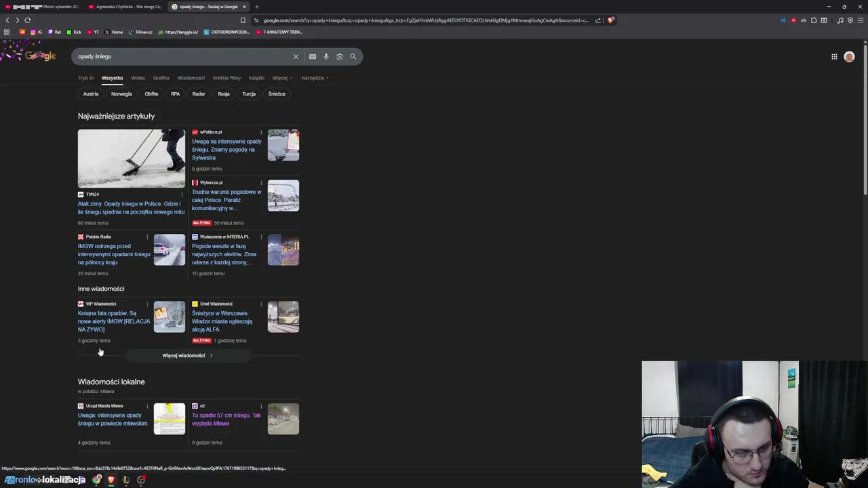Select the Grafika search tab
The height and width of the screenshot is (488, 868).
point(161,78)
